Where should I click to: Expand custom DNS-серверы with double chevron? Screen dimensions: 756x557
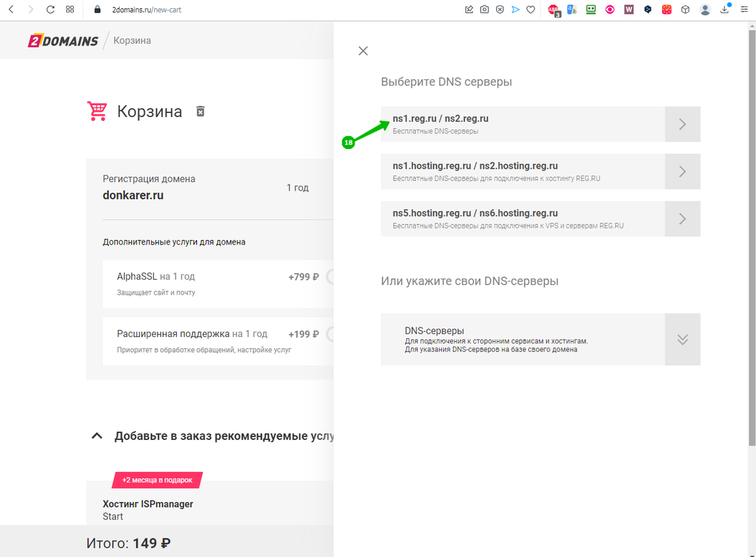coord(682,339)
